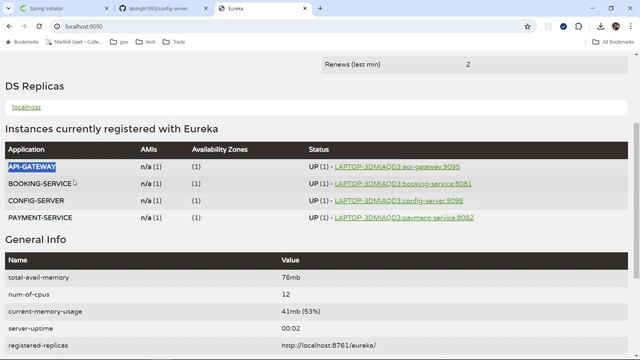
Task: Open the Chrome profile avatar
Action: click(616, 27)
